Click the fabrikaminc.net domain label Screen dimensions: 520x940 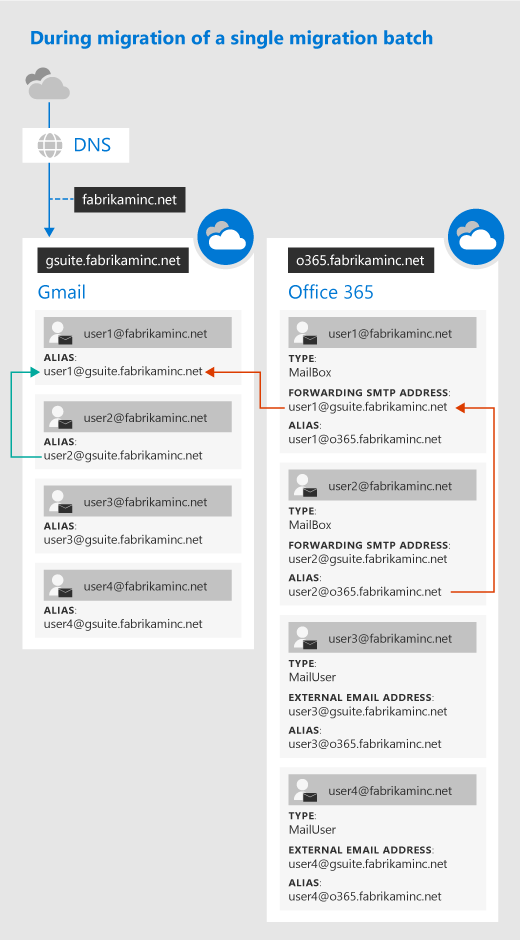[x=130, y=200]
